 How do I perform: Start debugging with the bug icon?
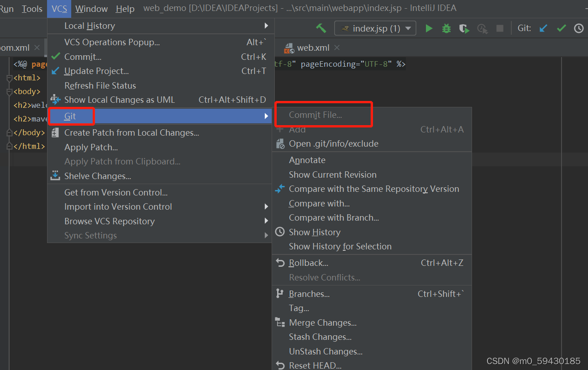[x=446, y=28]
